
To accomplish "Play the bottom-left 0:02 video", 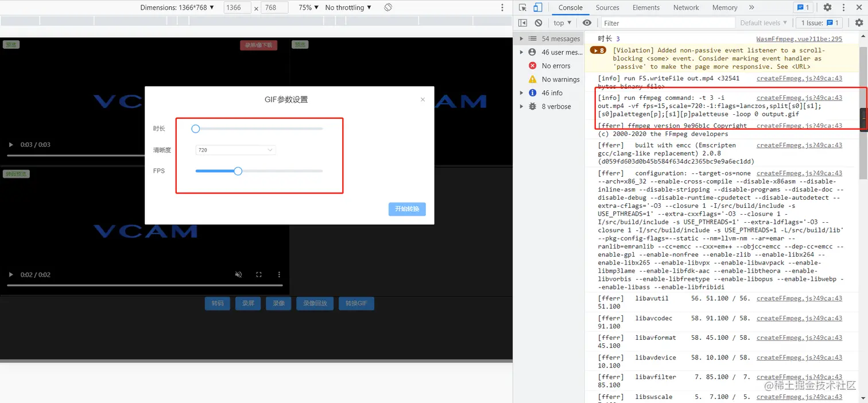I will pyautogui.click(x=10, y=274).
